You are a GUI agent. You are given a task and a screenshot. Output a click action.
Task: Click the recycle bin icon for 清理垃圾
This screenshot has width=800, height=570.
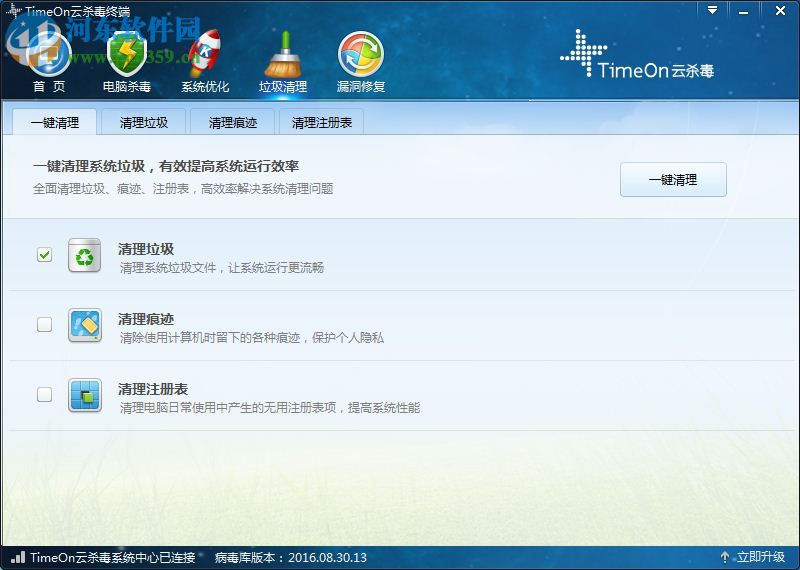[85, 255]
